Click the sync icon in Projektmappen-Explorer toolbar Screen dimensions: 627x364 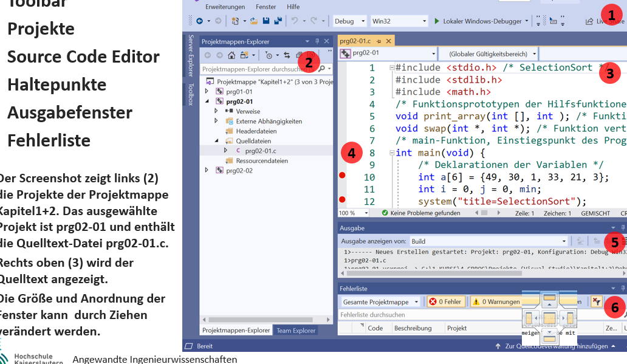287,55
